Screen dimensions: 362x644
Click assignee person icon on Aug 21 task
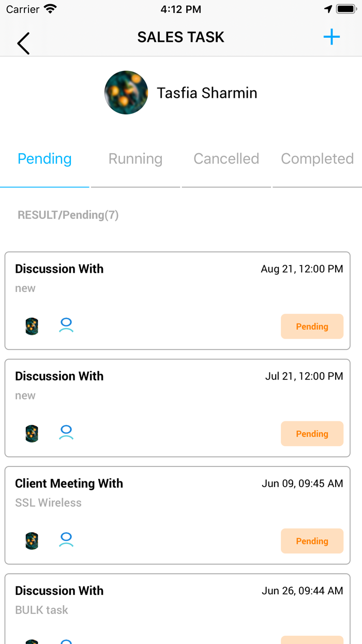66,326
